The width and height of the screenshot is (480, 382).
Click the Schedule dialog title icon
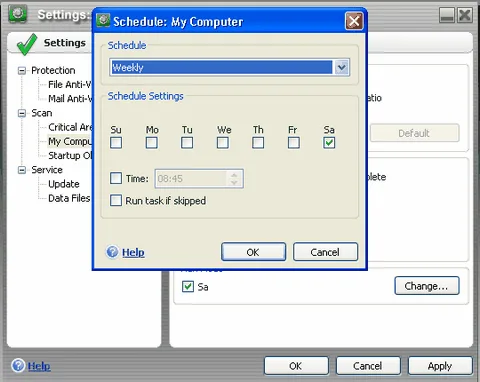pyautogui.click(x=103, y=21)
